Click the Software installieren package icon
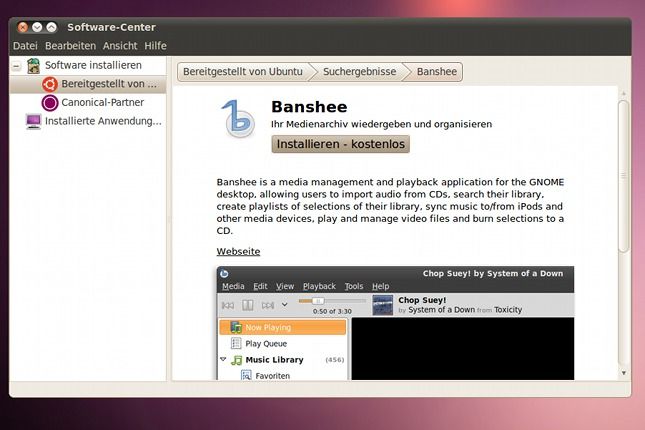Screen dimensions: 645x430 point(33,65)
